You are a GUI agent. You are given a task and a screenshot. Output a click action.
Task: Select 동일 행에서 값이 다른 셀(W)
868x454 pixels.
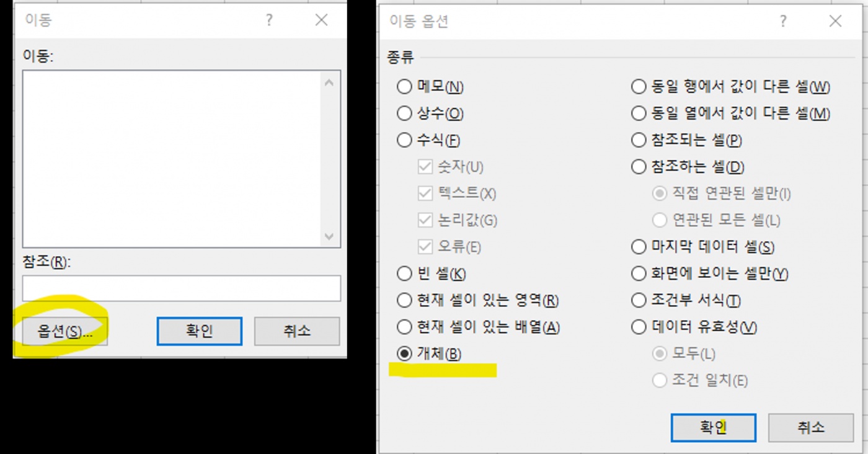pos(639,87)
